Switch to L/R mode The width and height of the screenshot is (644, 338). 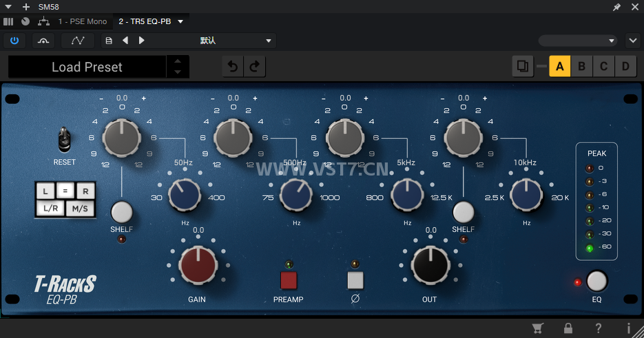(x=50, y=208)
